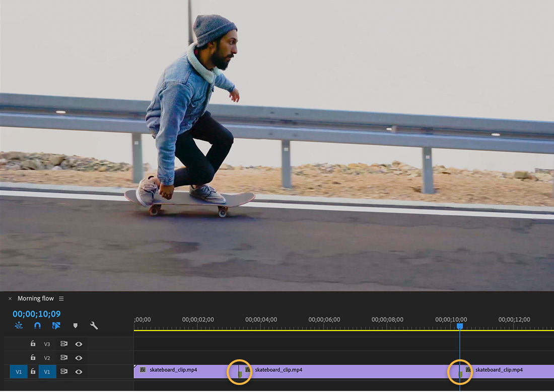
Task: Lock the V1 track padlock
Action: (x=33, y=371)
